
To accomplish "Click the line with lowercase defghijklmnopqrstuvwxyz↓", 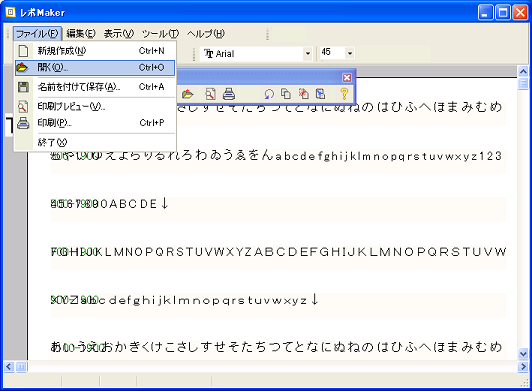I will tap(185, 300).
